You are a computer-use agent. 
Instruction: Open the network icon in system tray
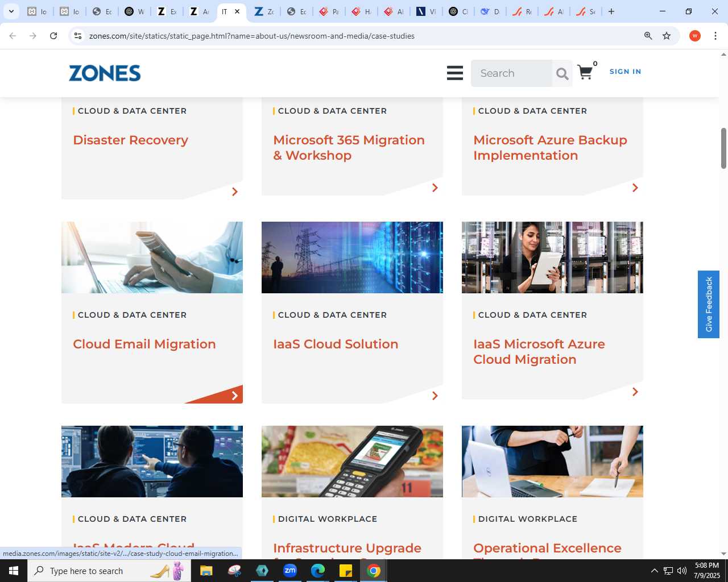point(668,571)
